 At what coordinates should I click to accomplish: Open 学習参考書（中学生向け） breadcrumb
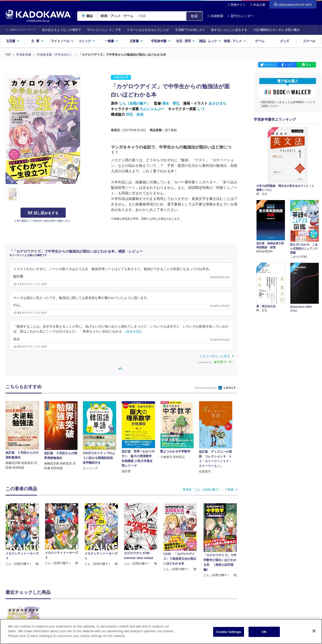(x=55, y=55)
